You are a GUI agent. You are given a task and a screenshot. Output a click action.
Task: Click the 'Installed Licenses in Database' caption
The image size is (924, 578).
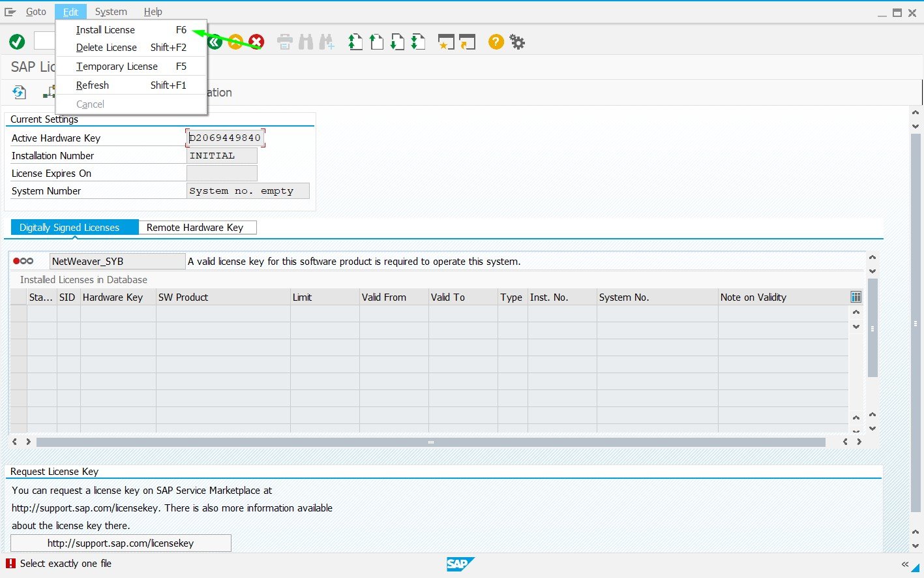[83, 279]
